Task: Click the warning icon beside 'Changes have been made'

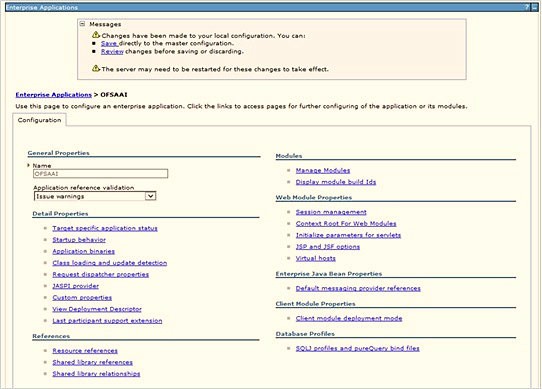Action: click(96, 35)
